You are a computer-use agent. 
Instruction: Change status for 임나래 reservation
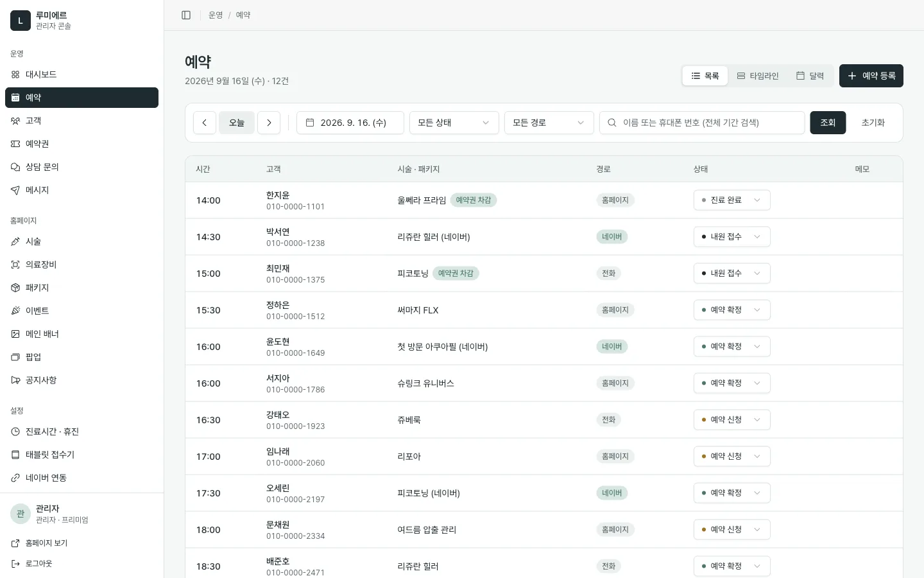tap(732, 457)
